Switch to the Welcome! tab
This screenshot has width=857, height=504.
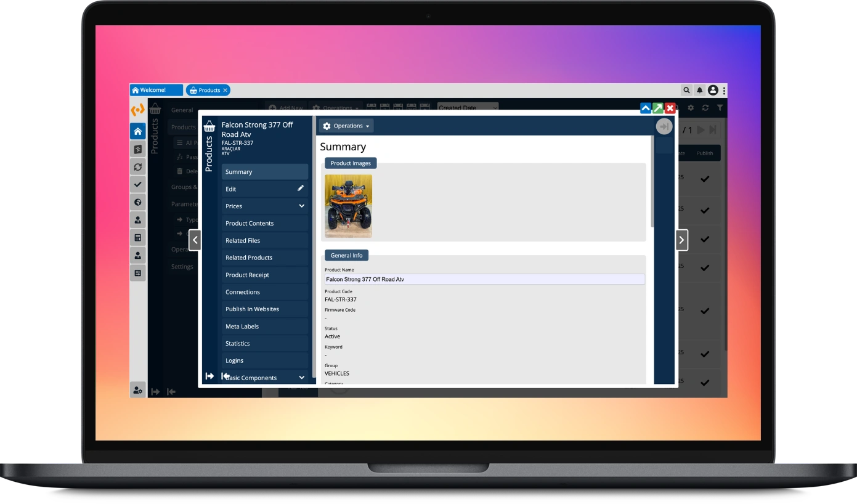pos(156,90)
